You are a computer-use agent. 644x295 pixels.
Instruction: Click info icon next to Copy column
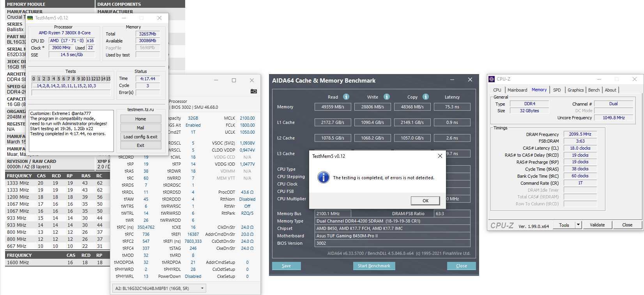(x=425, y=97)
